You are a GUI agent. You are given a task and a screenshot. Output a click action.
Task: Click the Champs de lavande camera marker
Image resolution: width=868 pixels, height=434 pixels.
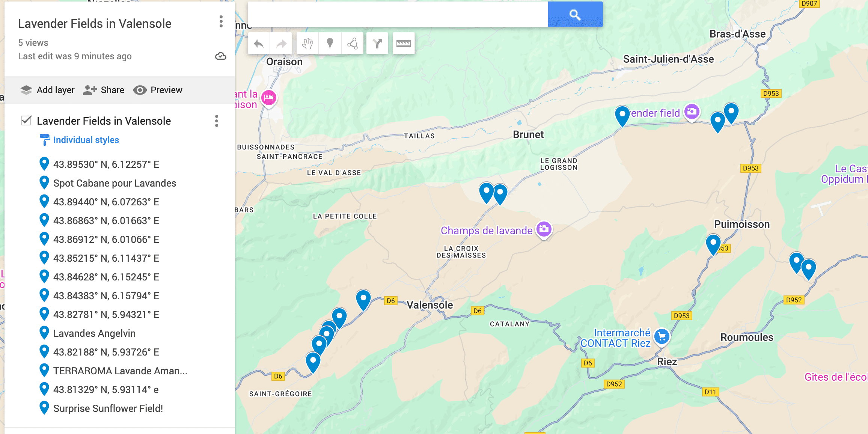pos(544,229)
